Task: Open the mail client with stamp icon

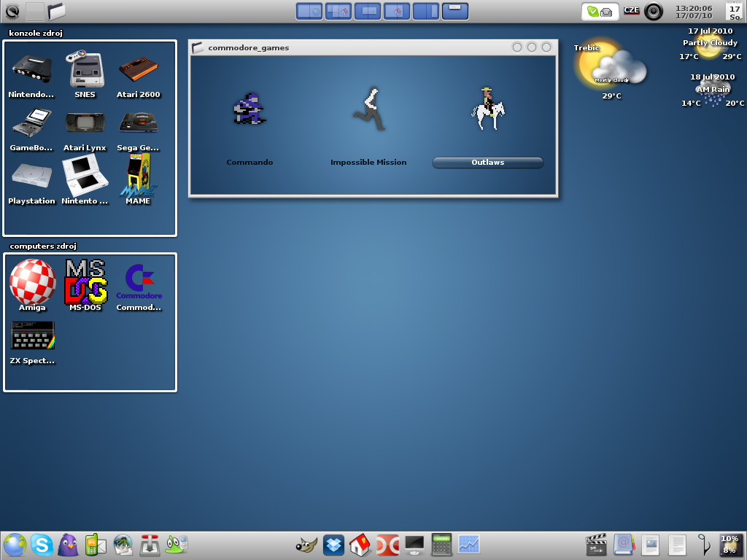Action: tap(123, 545)
